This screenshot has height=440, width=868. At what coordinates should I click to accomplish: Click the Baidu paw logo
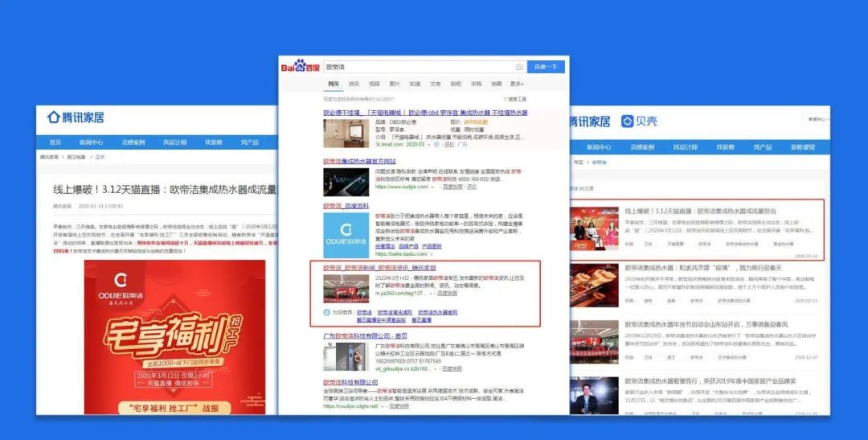pos(301,66)
